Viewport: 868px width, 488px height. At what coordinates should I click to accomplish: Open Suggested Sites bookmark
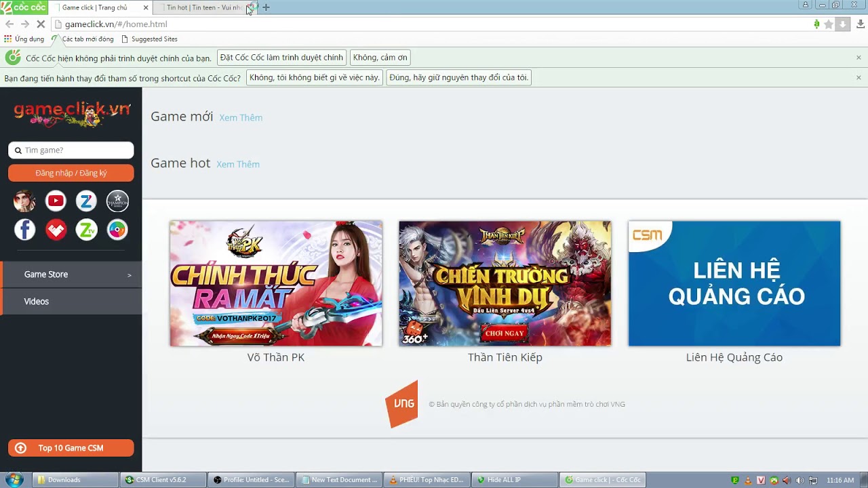(149, 39)
